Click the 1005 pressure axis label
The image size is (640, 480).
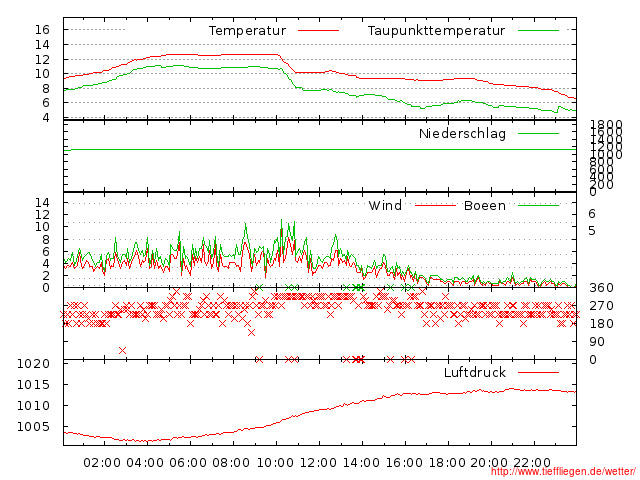point(33,427)
